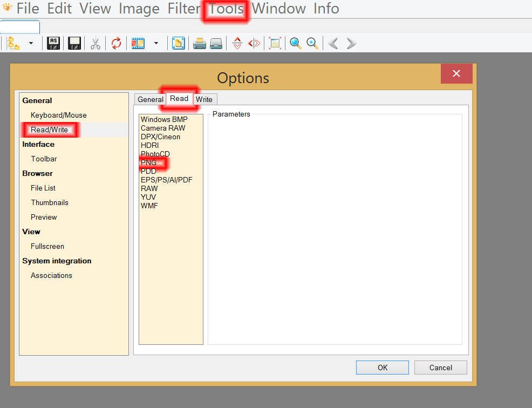Choose PDD format
Viewport: 532px width, 408px height.
point(148,171)
